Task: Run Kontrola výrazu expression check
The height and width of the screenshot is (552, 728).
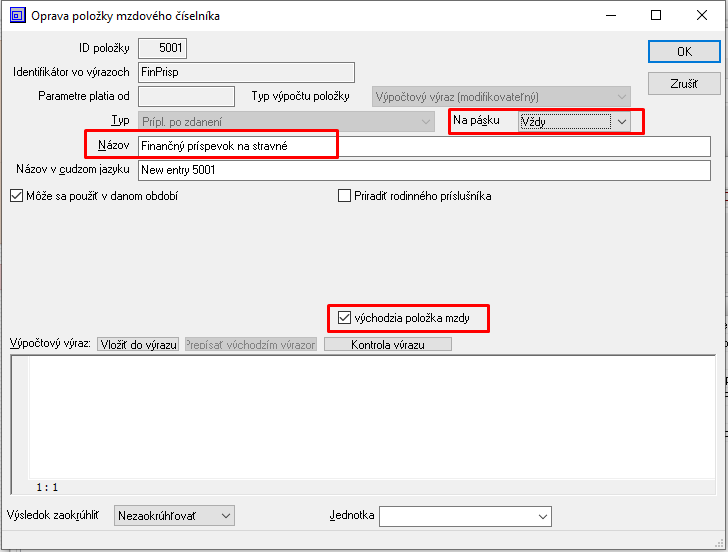Action: tap(388, 344)
